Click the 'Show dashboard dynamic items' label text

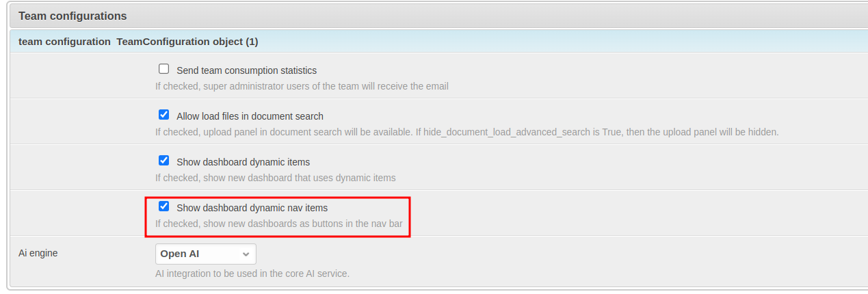pos(243,162)
